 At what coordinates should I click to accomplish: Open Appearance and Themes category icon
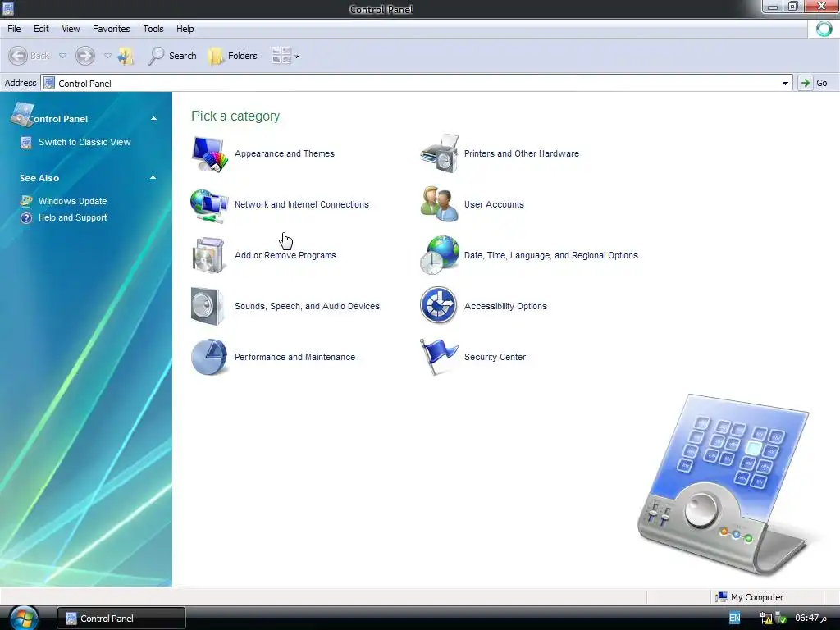[209, 154]
